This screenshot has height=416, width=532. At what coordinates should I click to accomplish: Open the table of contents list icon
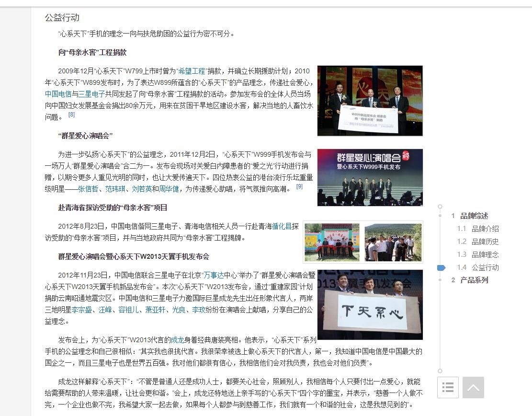click(x=448, y=387)
